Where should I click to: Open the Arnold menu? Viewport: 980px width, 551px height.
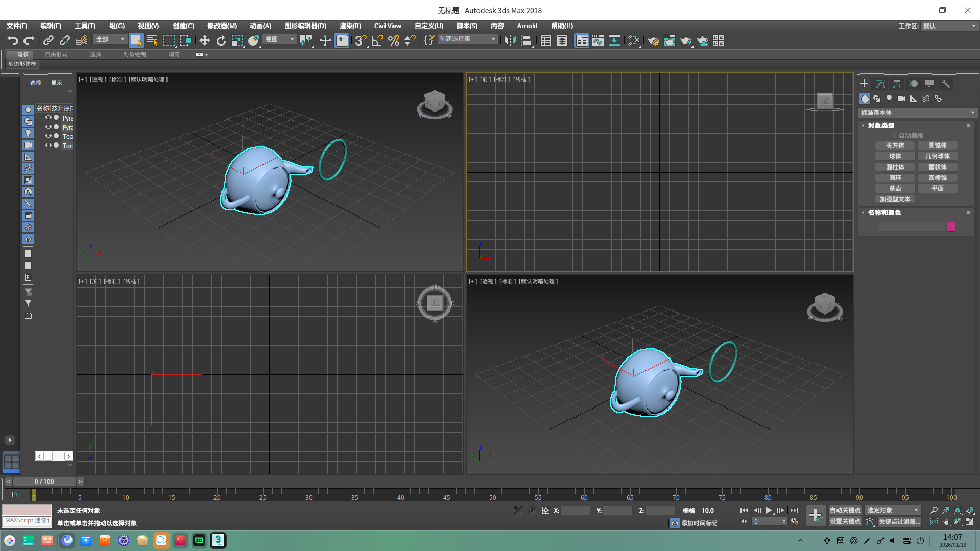point(527,26)
